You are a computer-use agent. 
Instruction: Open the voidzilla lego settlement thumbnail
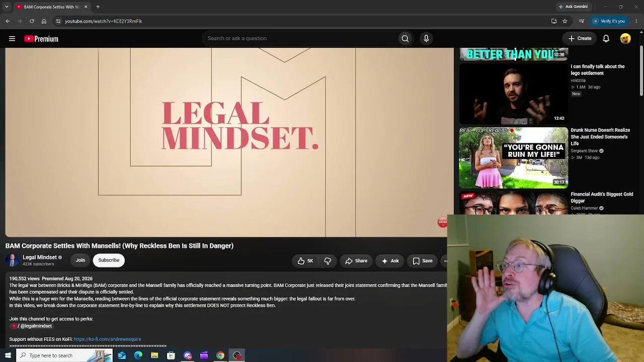[x=514, y=94]
